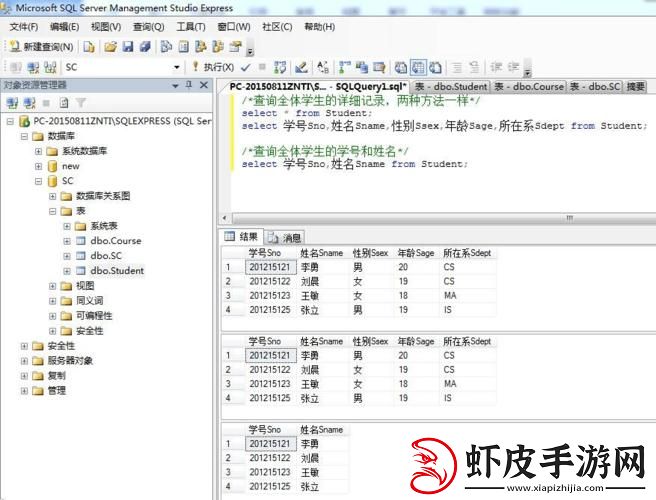The image size is (656, 500).
Task: Open the SC database combo box dropdown
Action: click(x=177, y=67)
